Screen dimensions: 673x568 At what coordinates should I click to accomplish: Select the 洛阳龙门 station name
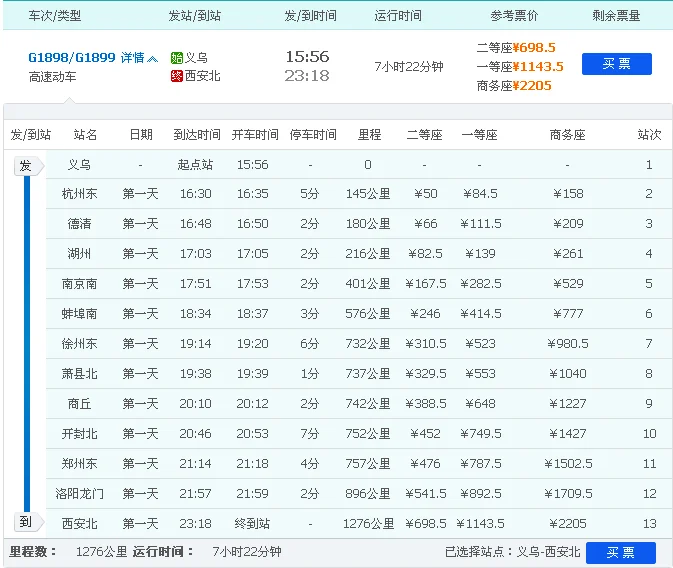79,494
